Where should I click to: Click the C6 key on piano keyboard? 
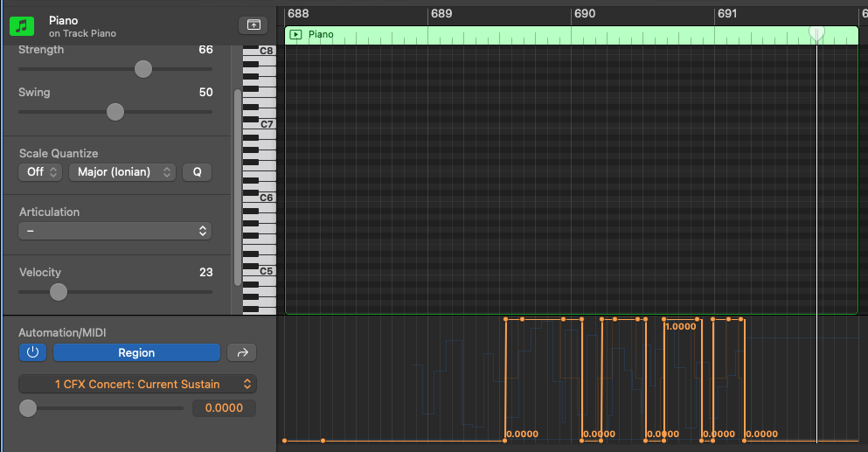267,198
